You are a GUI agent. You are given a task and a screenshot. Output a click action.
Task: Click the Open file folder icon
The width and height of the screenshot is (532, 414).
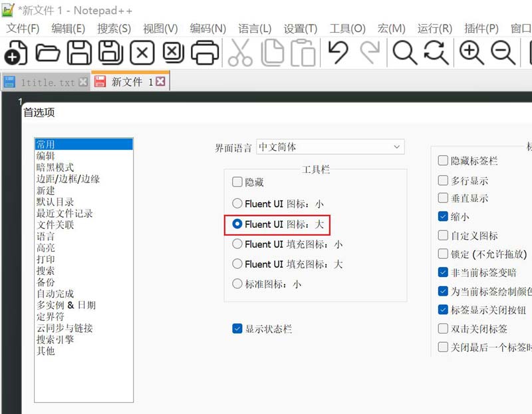click(48, 53)
